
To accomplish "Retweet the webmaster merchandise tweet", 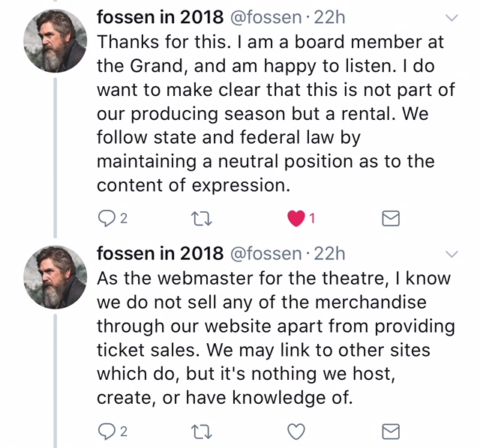I will pos(202,432).
